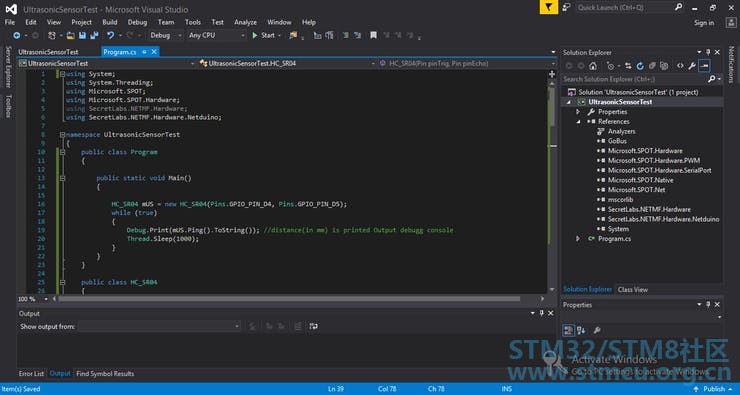The width and height of the screenshot is (740, 395).
Task: Click the editor horizontal scrollbar
Action: pyautogui.click(x=289, y=299)
